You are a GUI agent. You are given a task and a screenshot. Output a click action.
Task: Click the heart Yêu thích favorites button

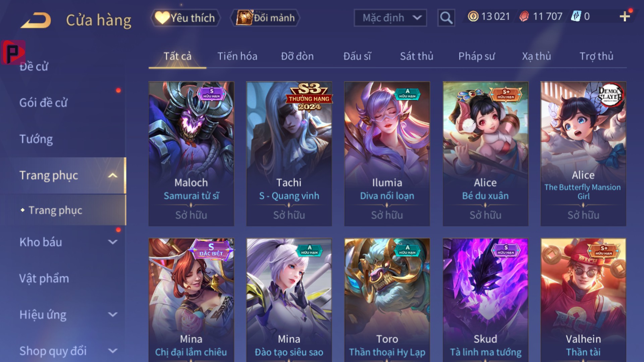pos(186,18)
